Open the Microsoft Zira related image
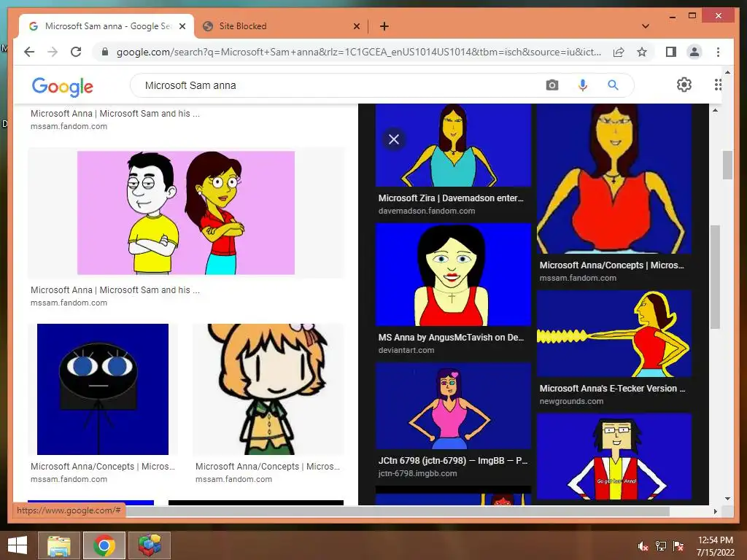 453,145
